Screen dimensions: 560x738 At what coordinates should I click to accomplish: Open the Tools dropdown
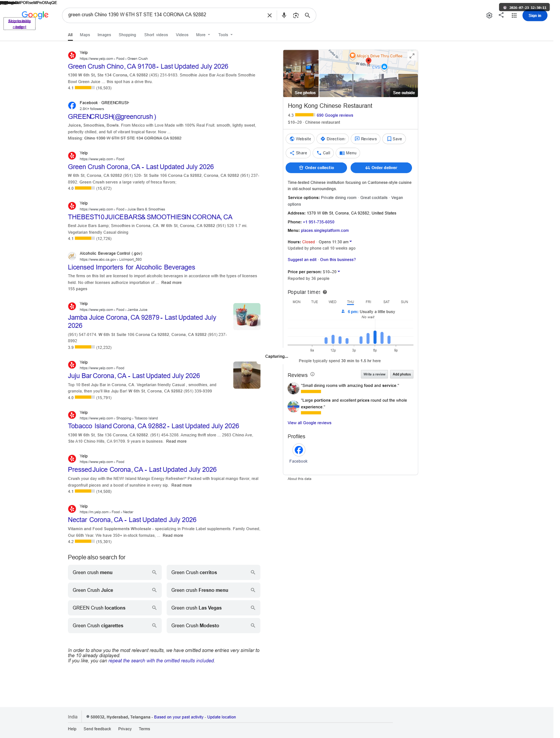226,35
